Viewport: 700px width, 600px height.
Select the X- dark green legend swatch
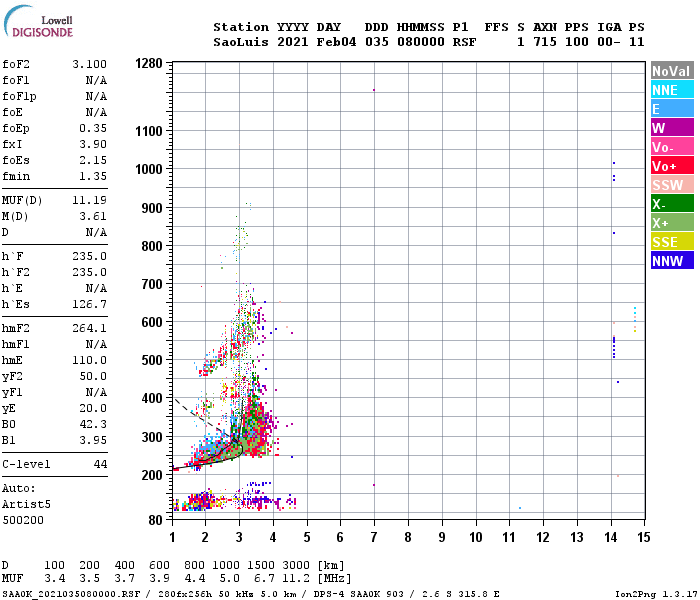672,204
